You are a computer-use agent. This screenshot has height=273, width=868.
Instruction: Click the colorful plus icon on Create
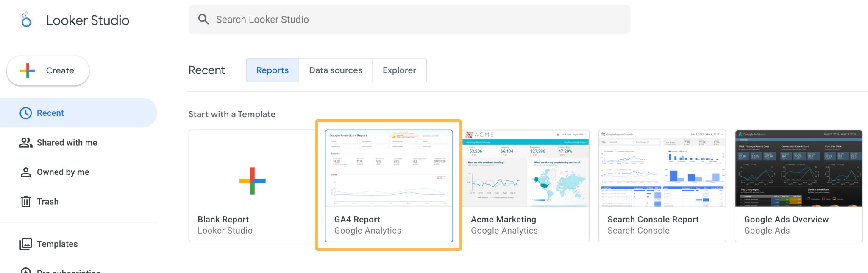click(x=28, y=70)
